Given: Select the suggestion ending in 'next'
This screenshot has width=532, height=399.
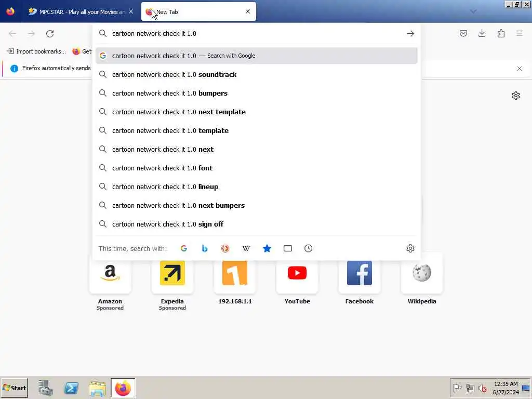Looking at the screenshot, I should coord(257,149).
